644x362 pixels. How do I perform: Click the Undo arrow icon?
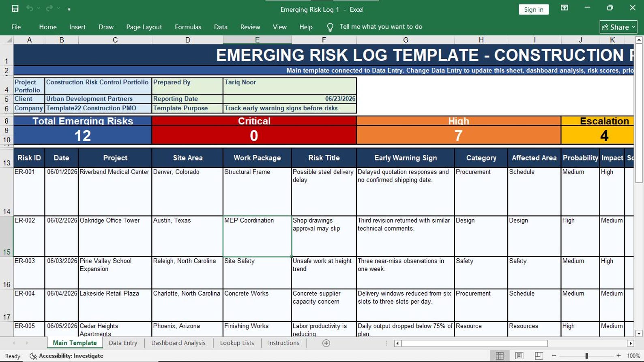point(30,9)
